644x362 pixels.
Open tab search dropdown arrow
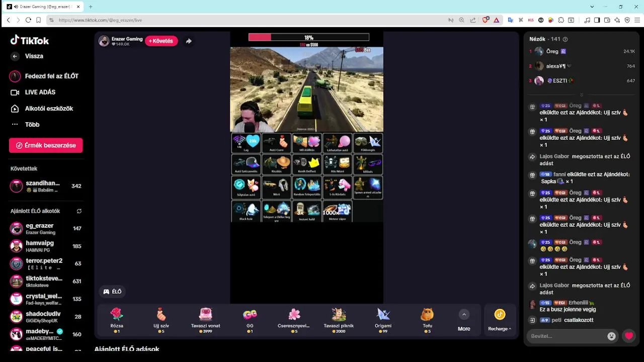click(592, 7)
